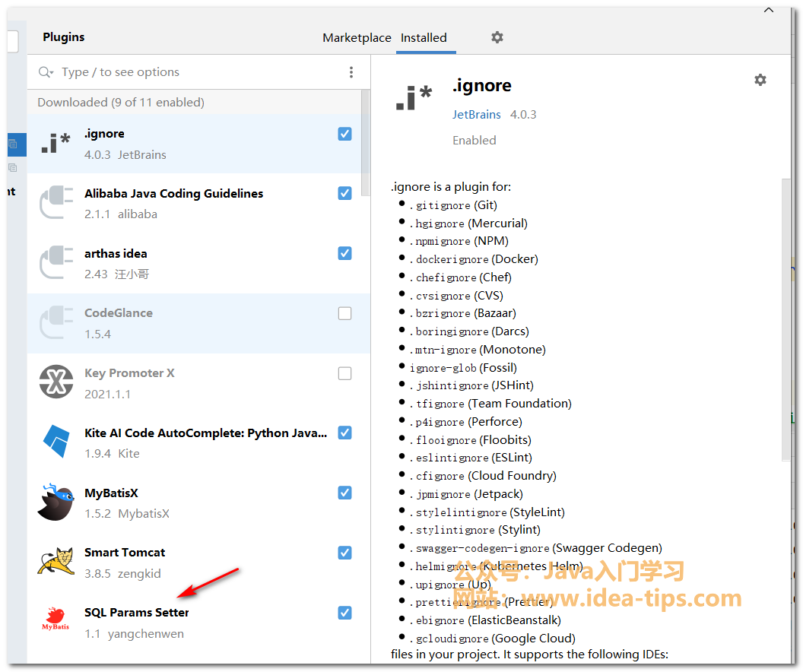This screenshot has height=672, width=803.
Task: Select the .ignore plugin row
Action: pos(198,144)
